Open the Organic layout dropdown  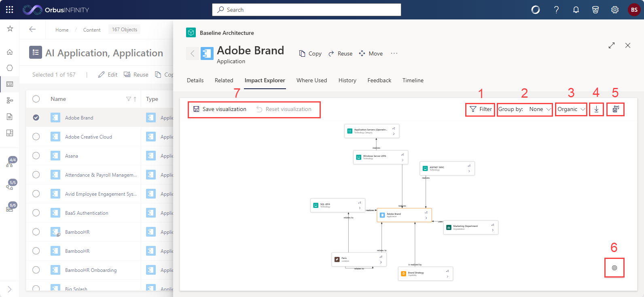click(571, 109)
